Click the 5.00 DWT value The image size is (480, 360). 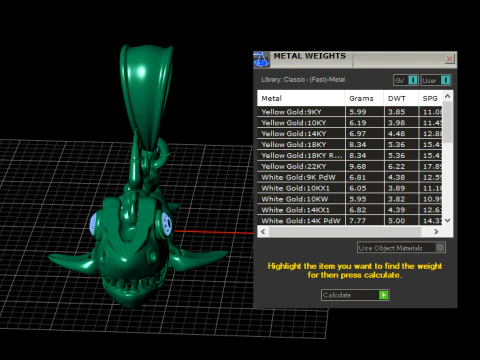[x=396, y=221]
